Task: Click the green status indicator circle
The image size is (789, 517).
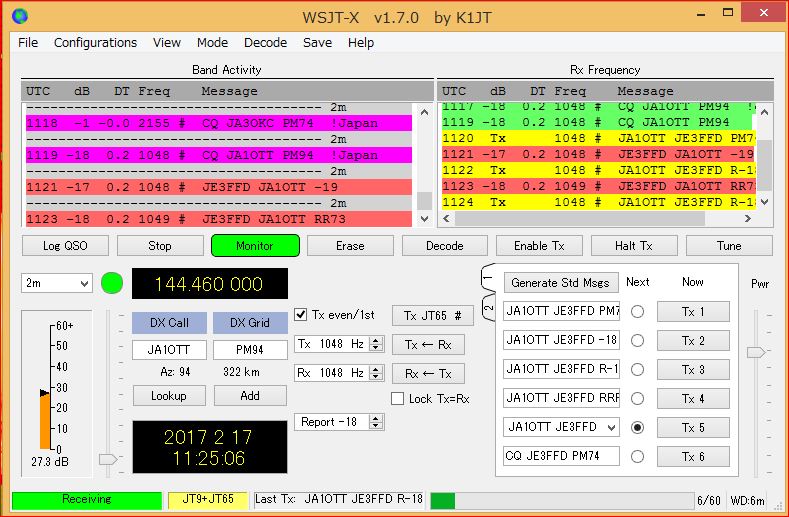Action: click(x=112, y=283)
